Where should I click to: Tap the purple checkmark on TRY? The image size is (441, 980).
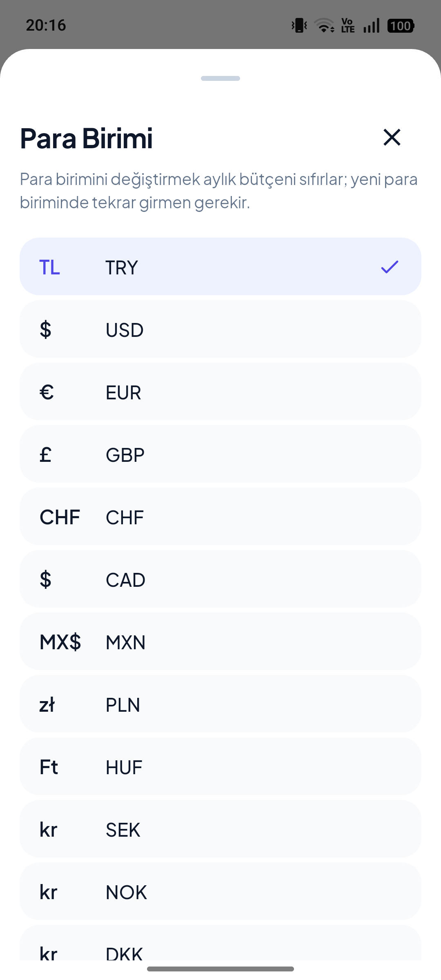click(x=390, y=267)
